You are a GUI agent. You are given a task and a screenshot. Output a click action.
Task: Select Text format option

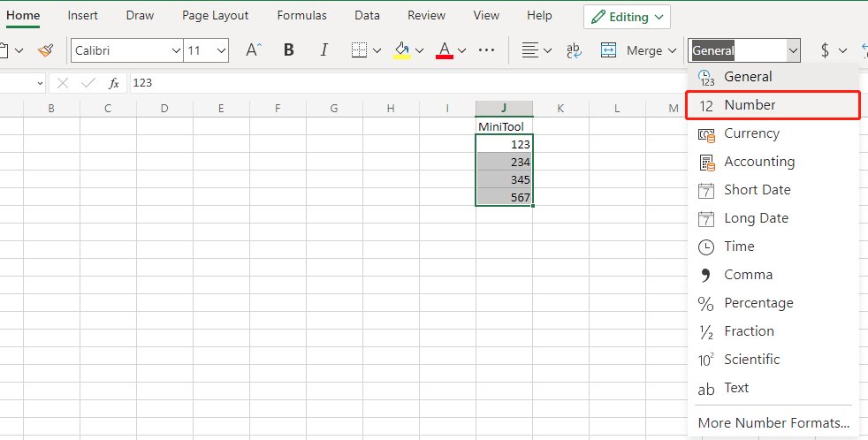click(774, 387)
